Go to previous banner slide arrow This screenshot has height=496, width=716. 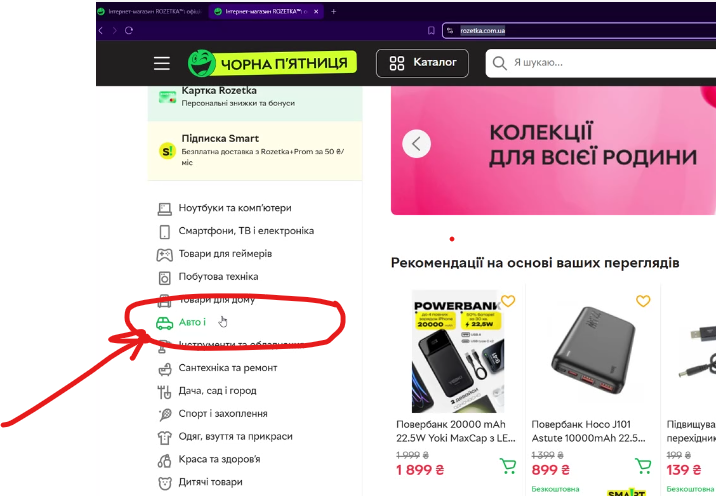click(x=416, y=144)
